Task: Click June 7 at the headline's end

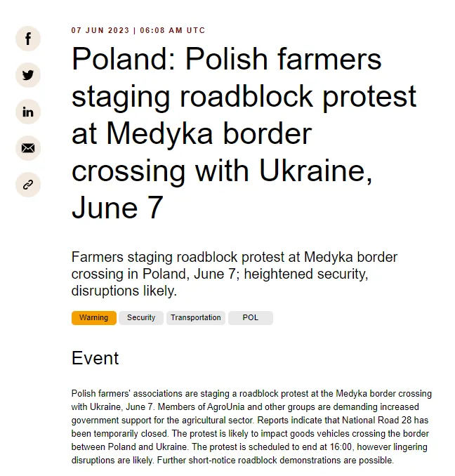Action: click(x=117, y=207)
